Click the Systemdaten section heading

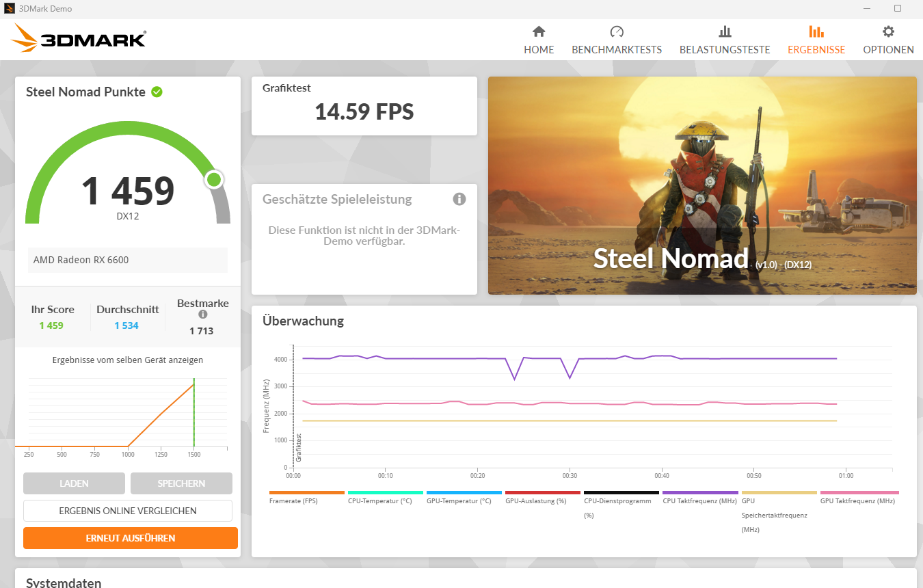point(64,583)
